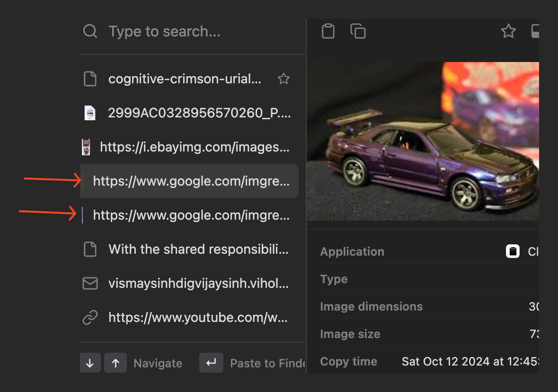The width and height of the screenshot is (558, 392).
Task: Select the i.ebayimg.com images entry
Action: (x=194, y=147)
